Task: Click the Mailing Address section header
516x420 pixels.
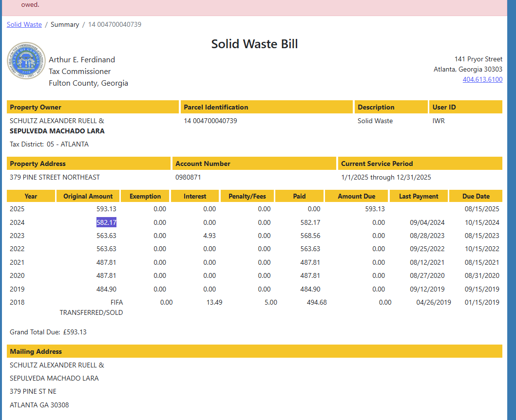Action: [x=36, y=351]
